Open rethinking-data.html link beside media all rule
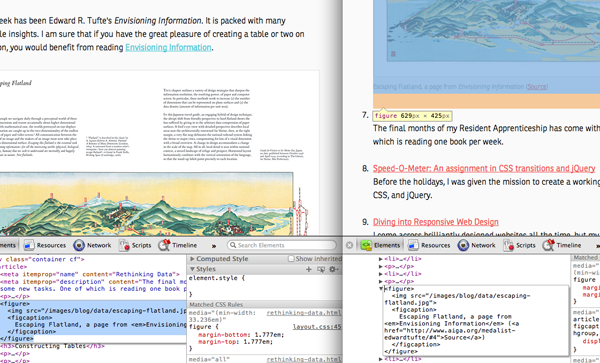The width and height of the screenshot is (600, 363). [304, 360]
